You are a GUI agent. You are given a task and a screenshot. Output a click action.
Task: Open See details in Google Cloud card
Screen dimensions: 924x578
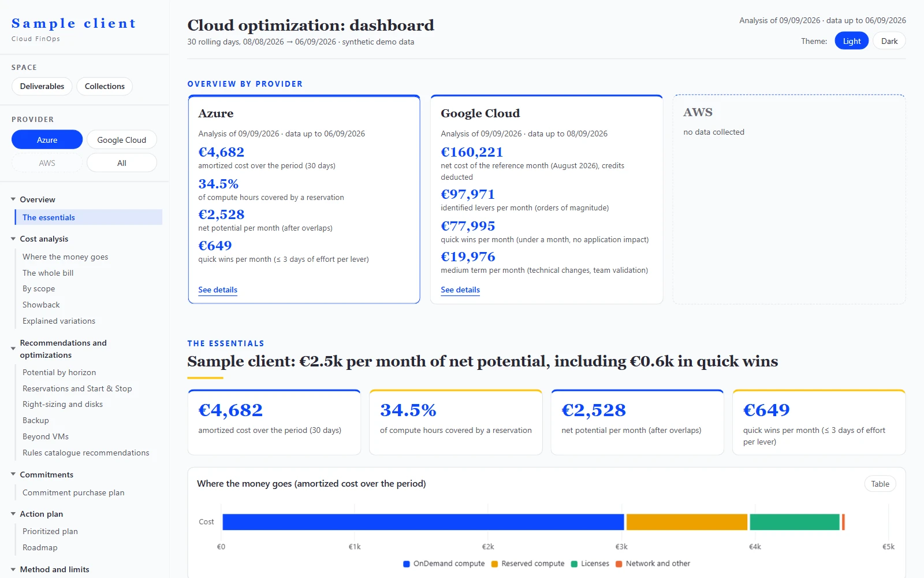[x=460, y=290]
